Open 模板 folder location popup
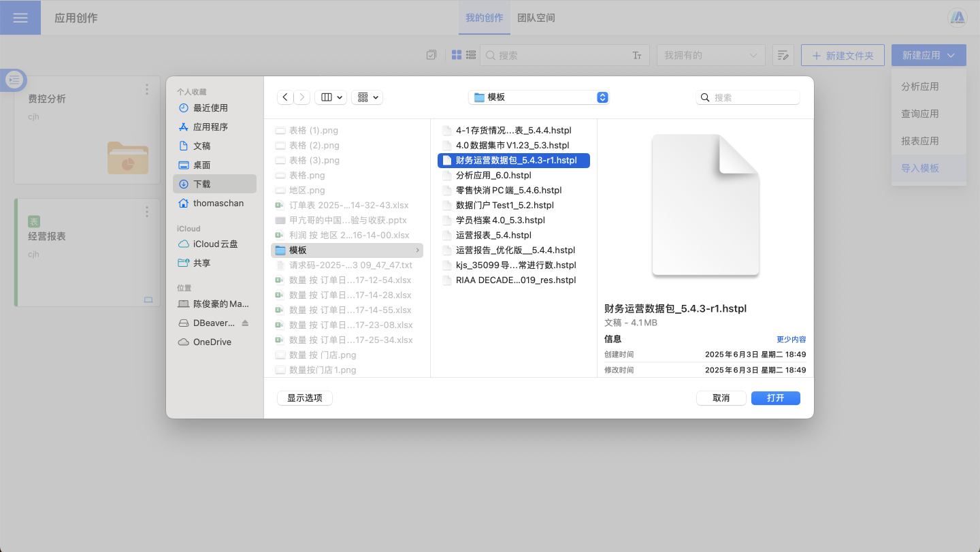The height and width of the screenshot is (552, 980). [538, 97]
